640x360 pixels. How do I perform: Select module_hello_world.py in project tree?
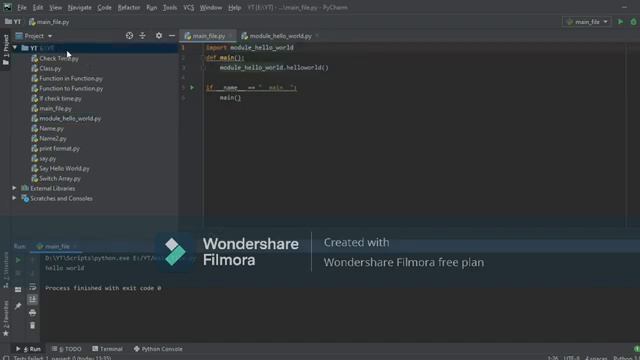click(66, 118)
